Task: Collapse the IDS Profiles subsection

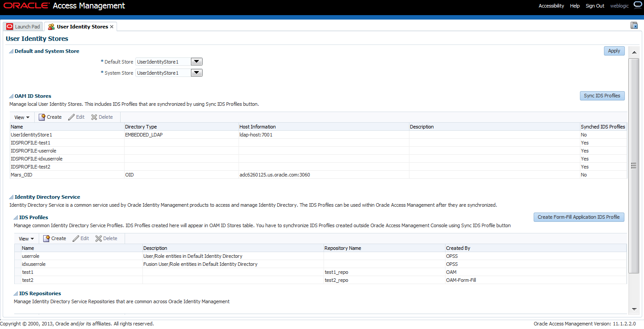Action: click(16, 217)
